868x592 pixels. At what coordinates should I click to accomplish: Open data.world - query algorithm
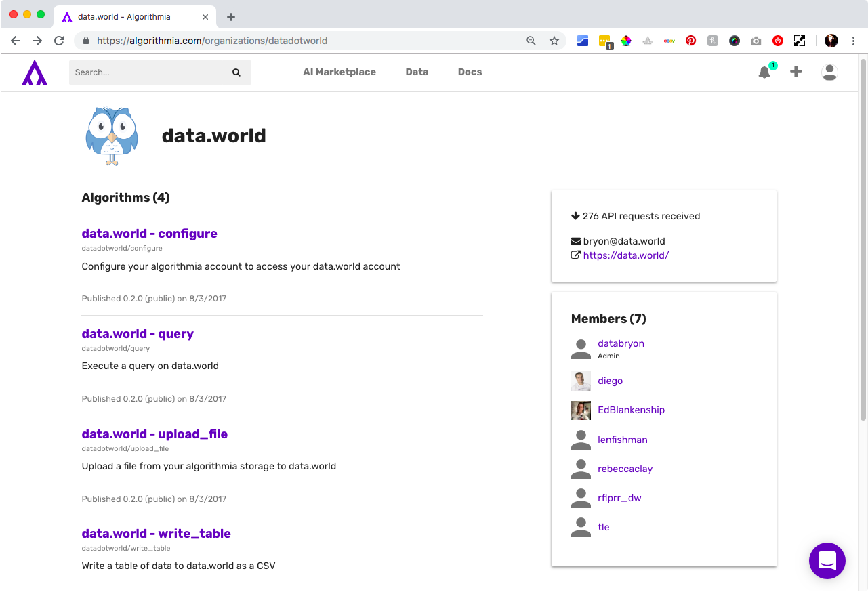(138, 334)
